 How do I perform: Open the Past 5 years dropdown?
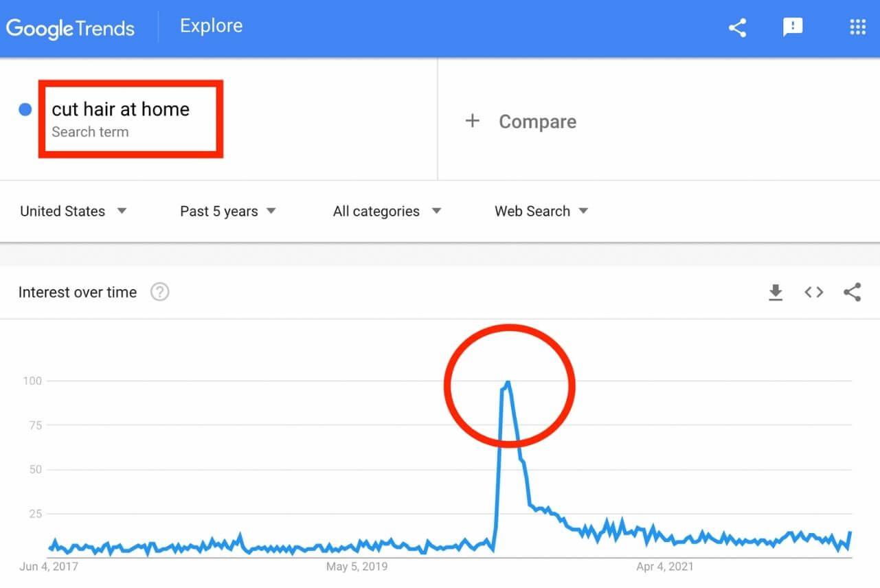(x=228, y=211)
